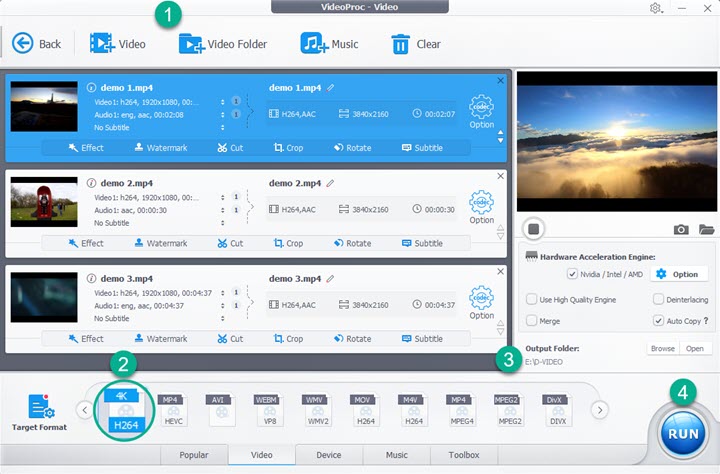Rename output demo 1.mp4 with pencil icon
720x474 pixels.
[x=330, y=87]
